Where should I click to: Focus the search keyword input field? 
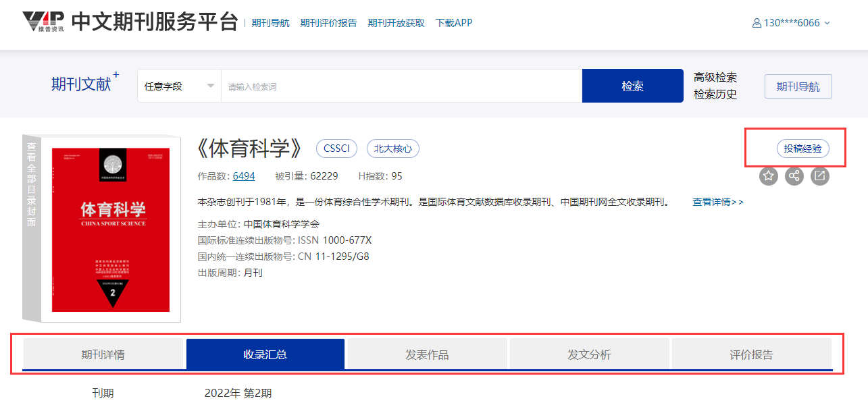(401, 86)
